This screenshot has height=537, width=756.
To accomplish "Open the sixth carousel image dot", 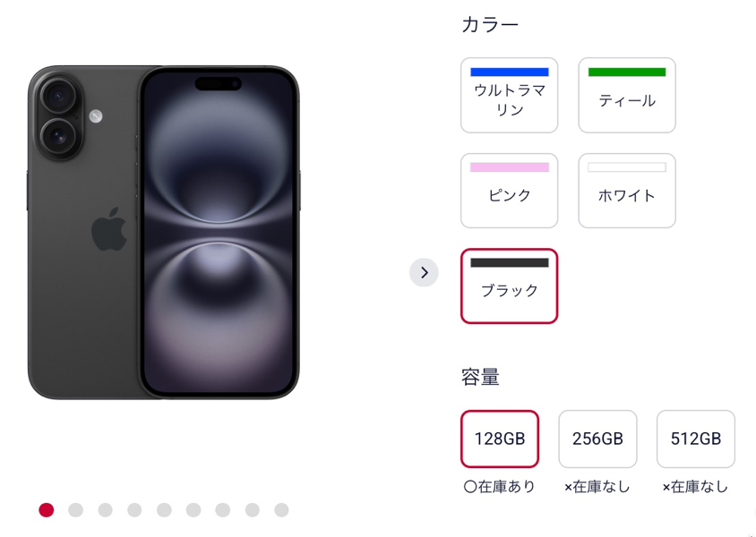I will (x=193, y=510).
